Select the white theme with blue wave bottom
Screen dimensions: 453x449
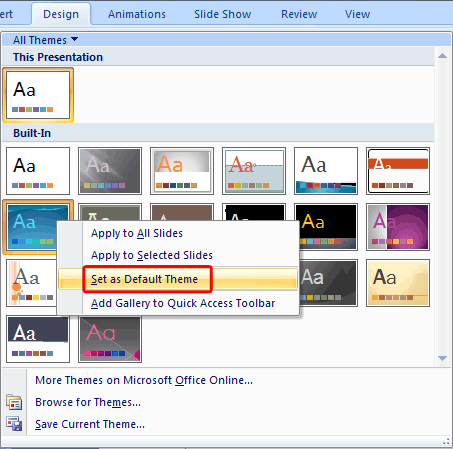pyautogui.click(x=326, y=171)
